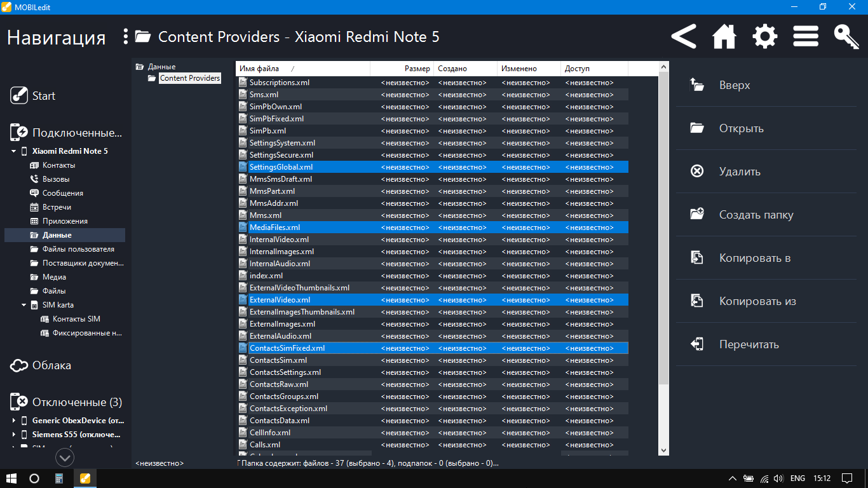Switch the ENG language indicator
The height and width of the screenshot is (488, 868).
coord(797,478)
